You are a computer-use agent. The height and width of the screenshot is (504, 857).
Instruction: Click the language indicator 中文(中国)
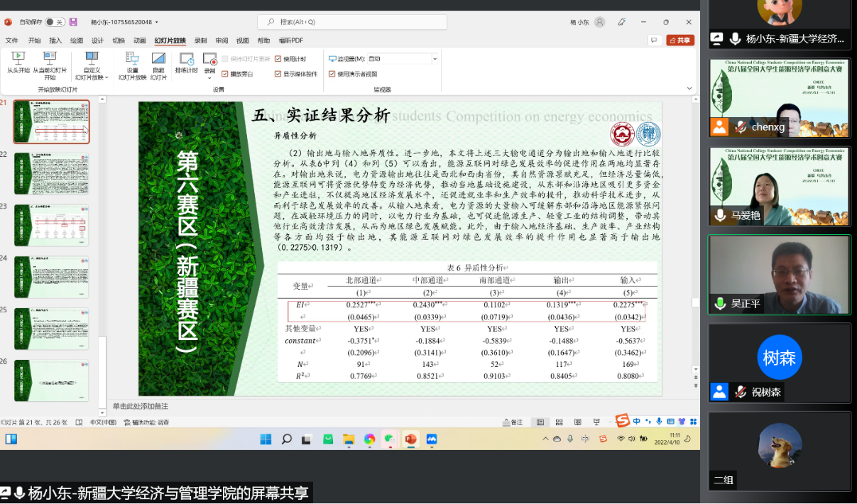click(x=103, y=422)
